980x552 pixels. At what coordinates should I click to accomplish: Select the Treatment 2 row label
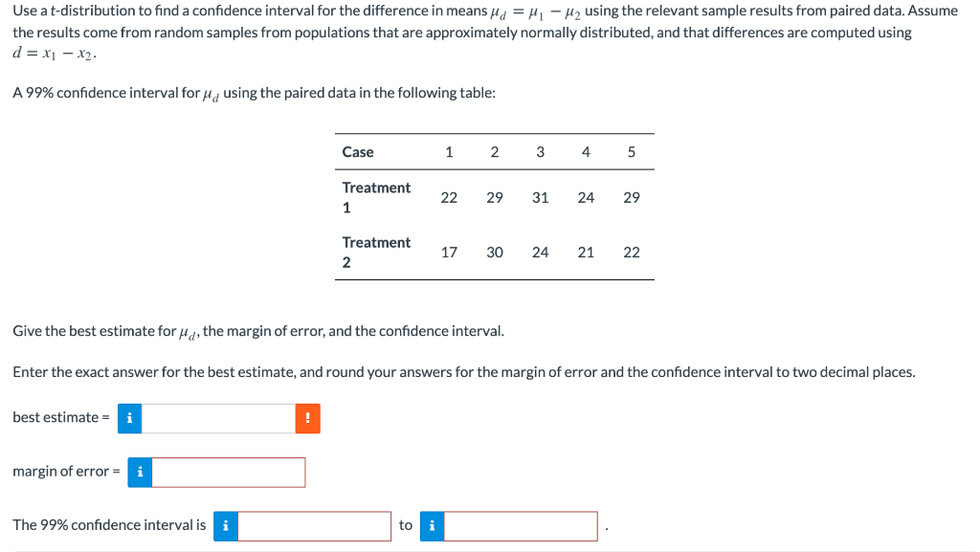376,252
